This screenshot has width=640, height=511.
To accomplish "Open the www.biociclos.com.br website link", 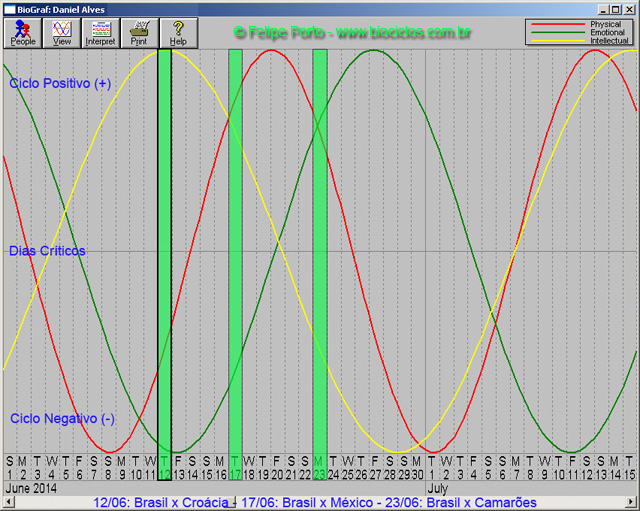I will 404,33.
